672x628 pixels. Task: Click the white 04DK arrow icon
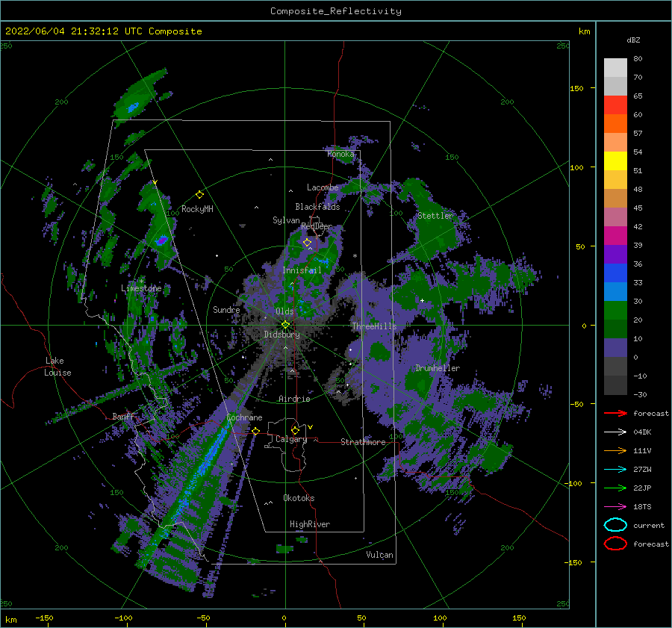click(x=615, y=432)
